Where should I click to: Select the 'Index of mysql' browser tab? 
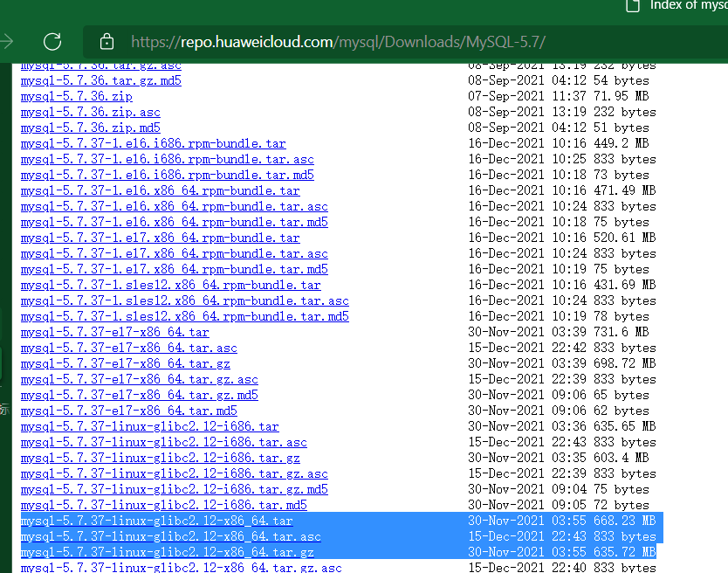(676, 5)
